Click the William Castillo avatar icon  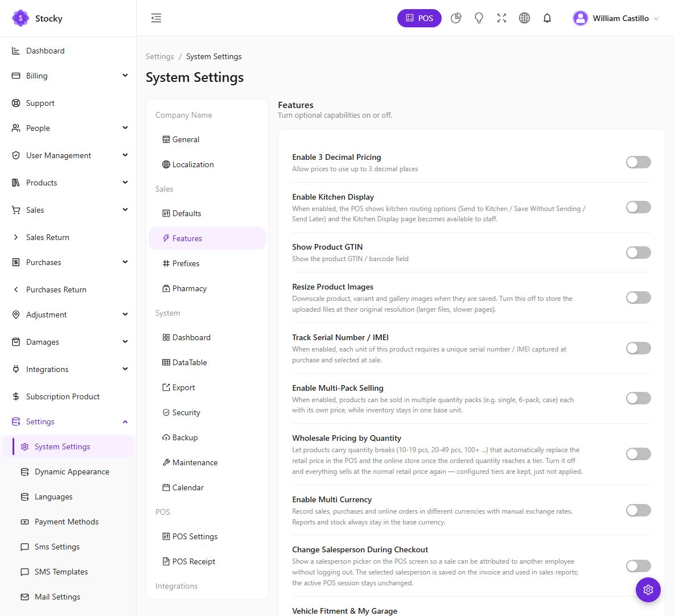pyautogui.click(x=581, y=18)
